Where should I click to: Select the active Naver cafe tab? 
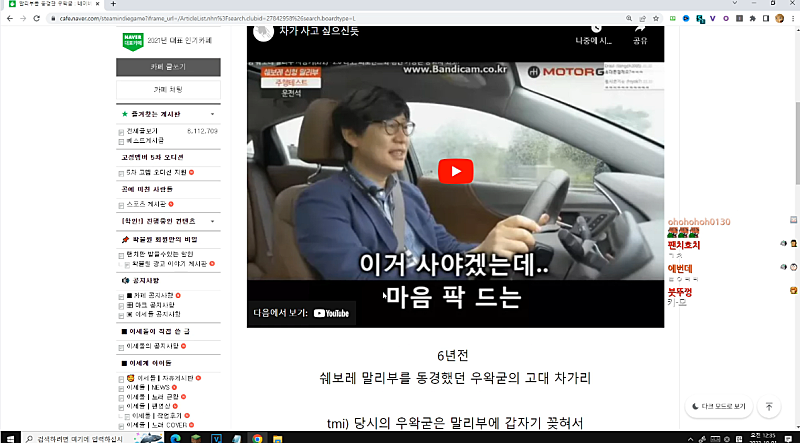54,4
